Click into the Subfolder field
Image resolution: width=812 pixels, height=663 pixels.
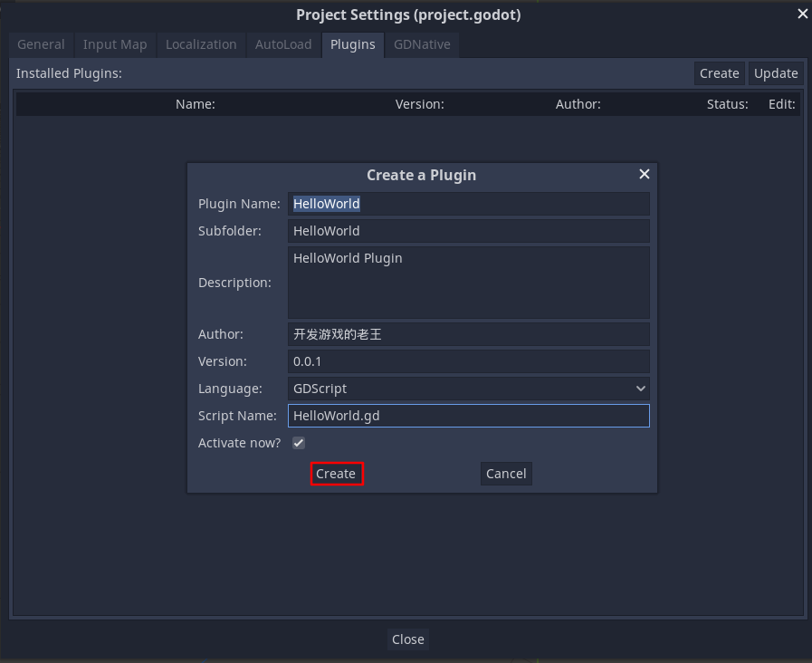pyautogui.click(x=468, y=231)
